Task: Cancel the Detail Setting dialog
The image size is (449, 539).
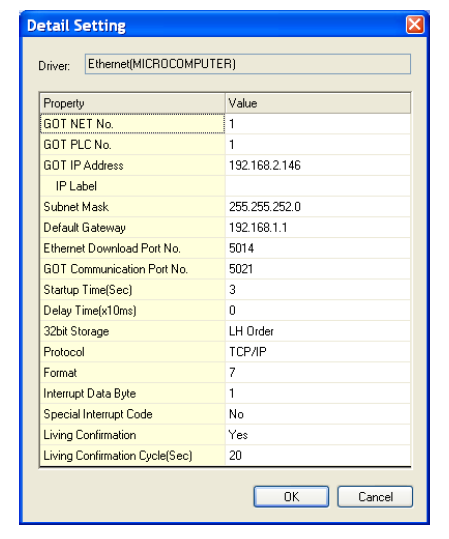Action: pos(375,496)
